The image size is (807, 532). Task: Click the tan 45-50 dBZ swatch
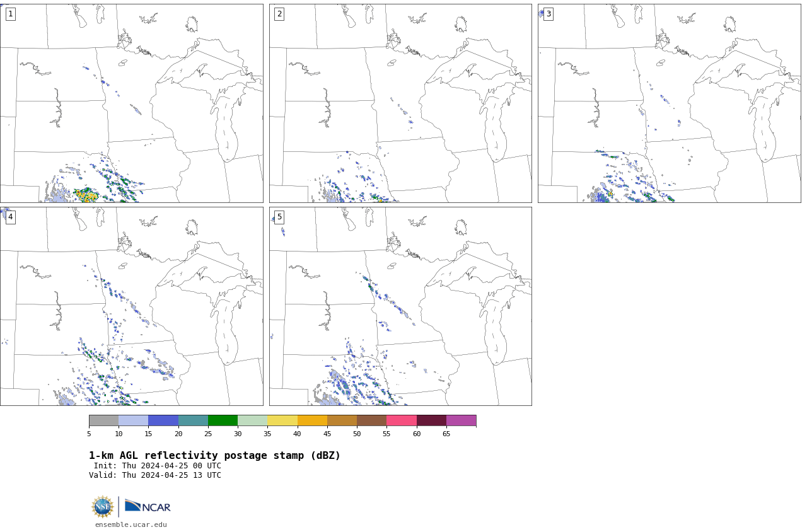[342, 420]
